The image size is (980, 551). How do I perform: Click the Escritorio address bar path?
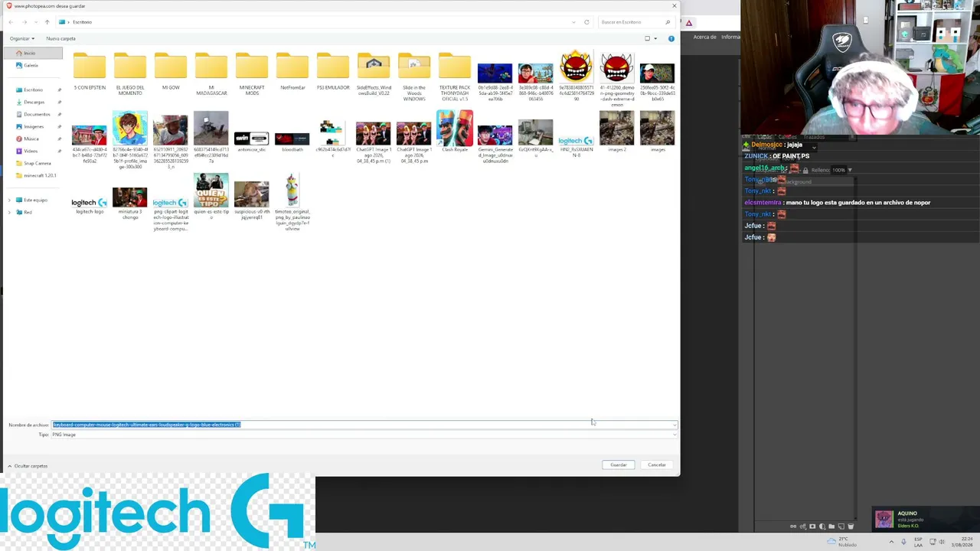(x=82, y=22)
